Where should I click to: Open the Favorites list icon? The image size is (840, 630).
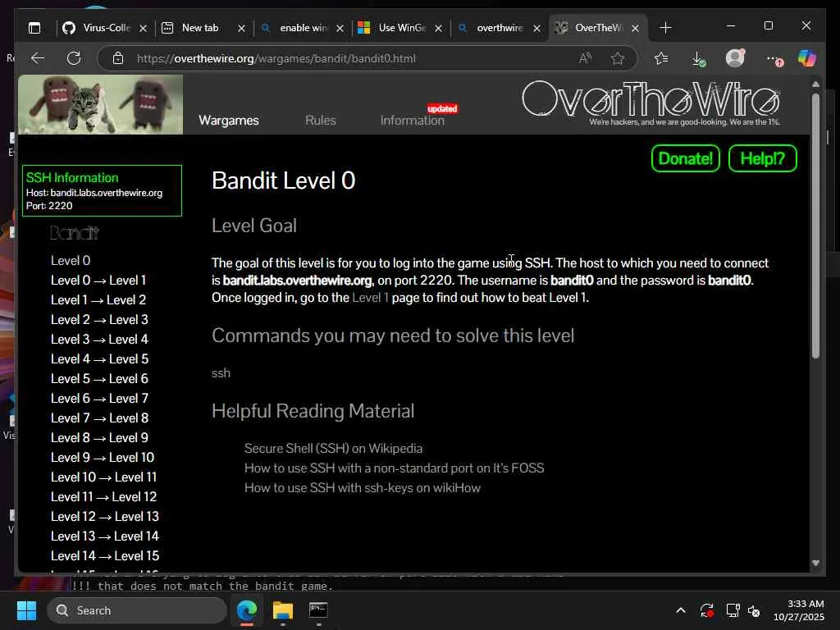click(661, 58)
